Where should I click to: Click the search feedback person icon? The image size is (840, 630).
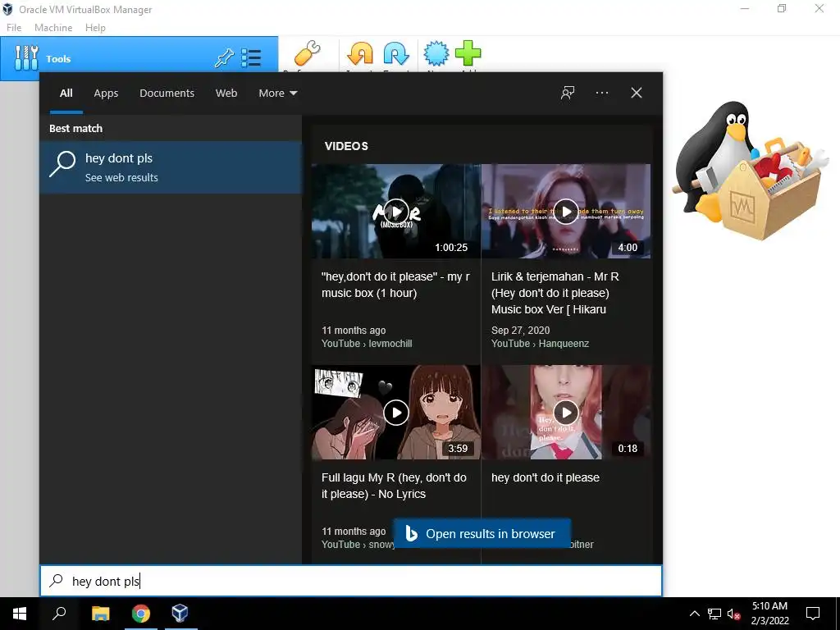point(568,93)
